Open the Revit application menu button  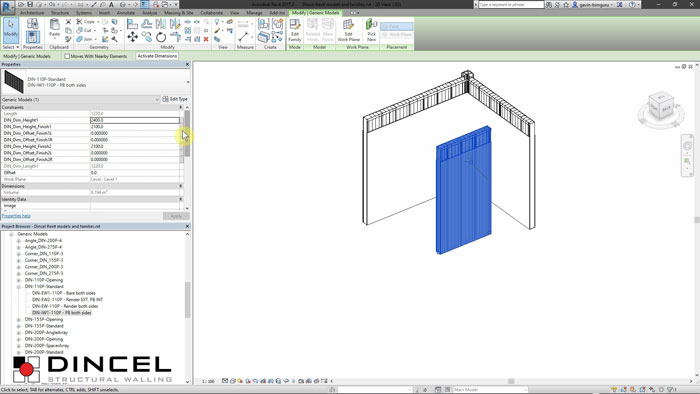click(x=7, y=7)
